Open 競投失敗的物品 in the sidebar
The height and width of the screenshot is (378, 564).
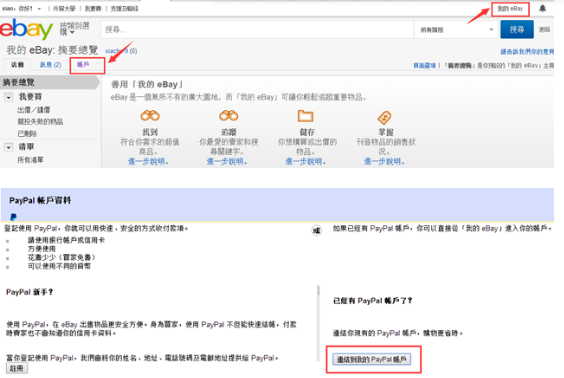(40, 122)
